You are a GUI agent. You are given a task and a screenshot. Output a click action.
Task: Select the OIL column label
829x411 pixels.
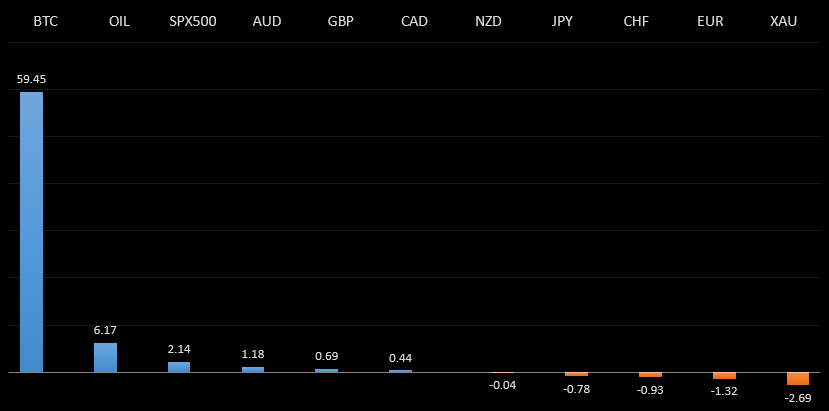click(119, 21)
